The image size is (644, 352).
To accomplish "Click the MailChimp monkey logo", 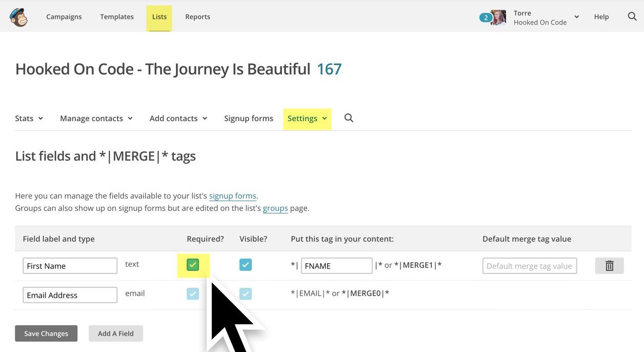I will click(18, 17).
